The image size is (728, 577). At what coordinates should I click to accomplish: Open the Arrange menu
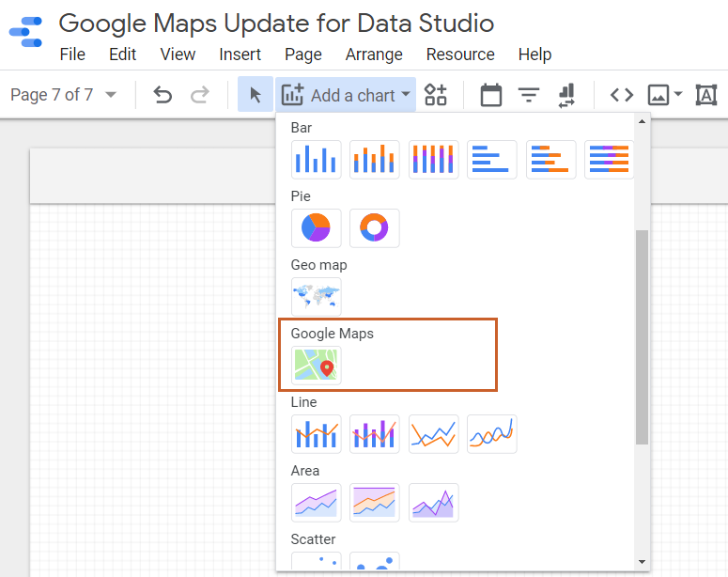(x=374, y=55)
